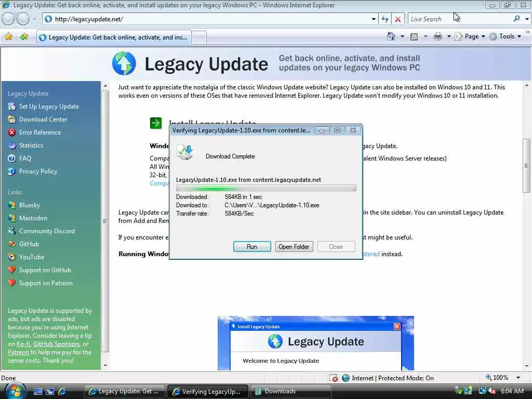
Task: Open the Mastodon link
Action: point(33,218)
